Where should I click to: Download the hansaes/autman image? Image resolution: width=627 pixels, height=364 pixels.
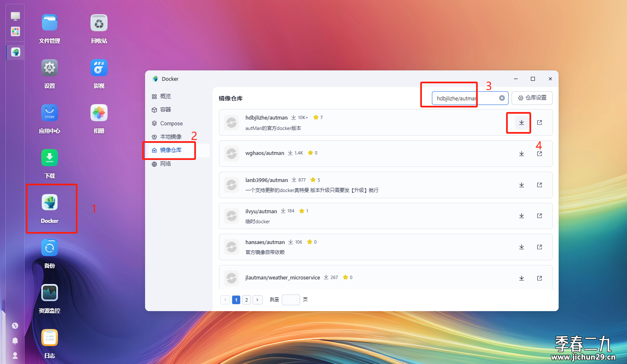[522, 247]
